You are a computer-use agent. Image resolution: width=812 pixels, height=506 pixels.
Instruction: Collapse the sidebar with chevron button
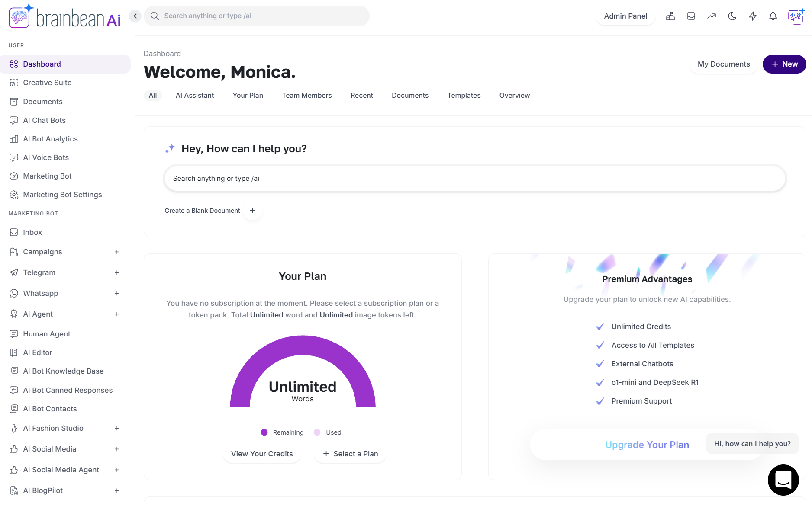tap(135, 16)
